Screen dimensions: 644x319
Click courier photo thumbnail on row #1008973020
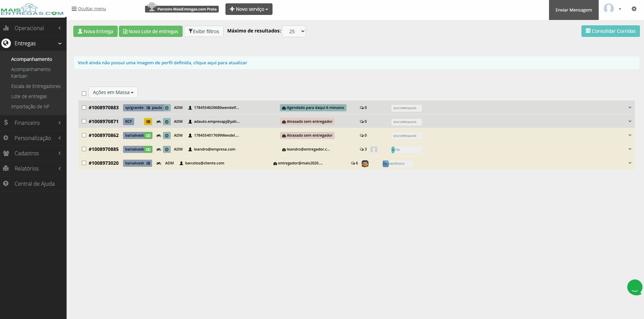coord(365,164)
